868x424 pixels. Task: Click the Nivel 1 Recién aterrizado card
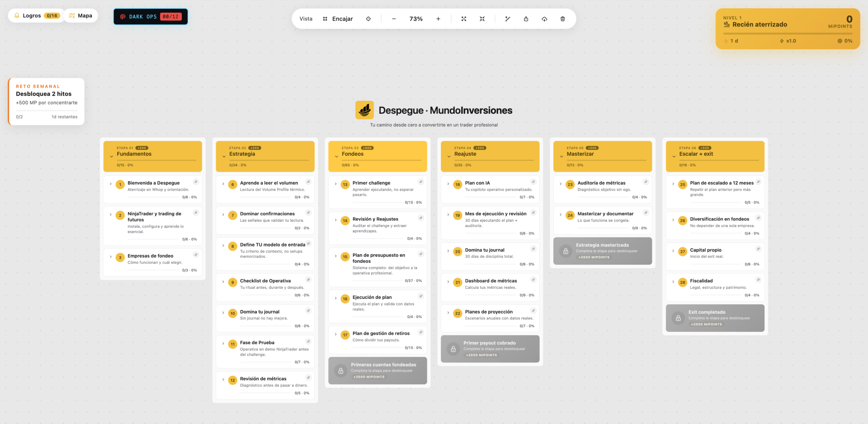[788, 29]
